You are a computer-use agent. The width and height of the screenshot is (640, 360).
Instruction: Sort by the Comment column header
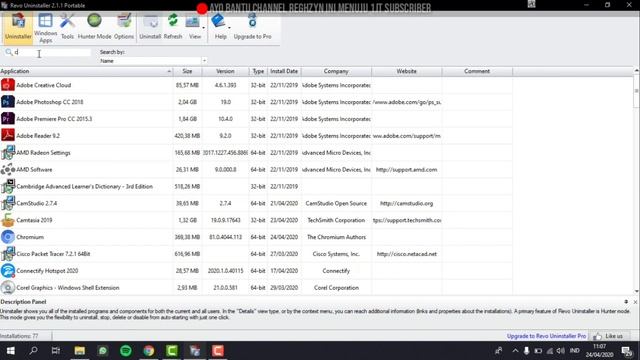click(x=477, y=71)
